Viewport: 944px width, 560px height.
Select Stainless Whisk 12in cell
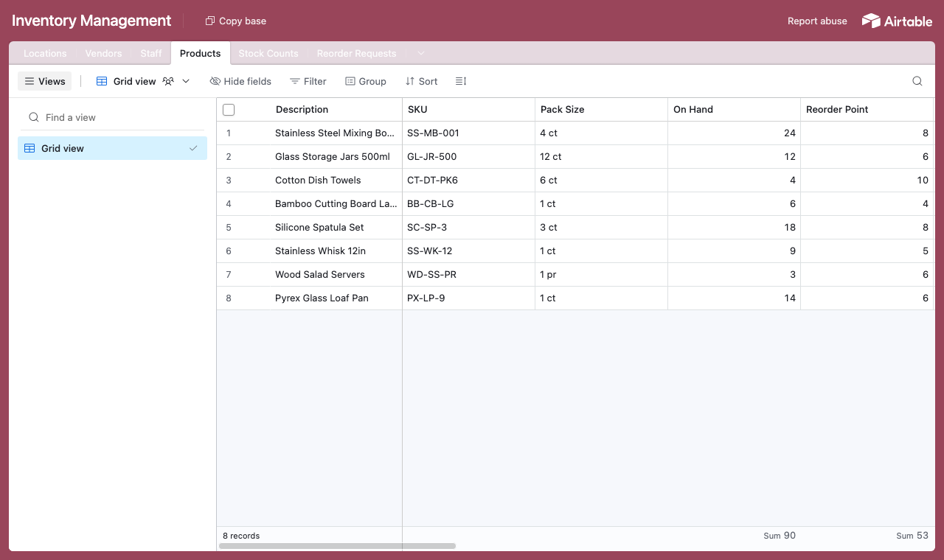pos(336,251)
